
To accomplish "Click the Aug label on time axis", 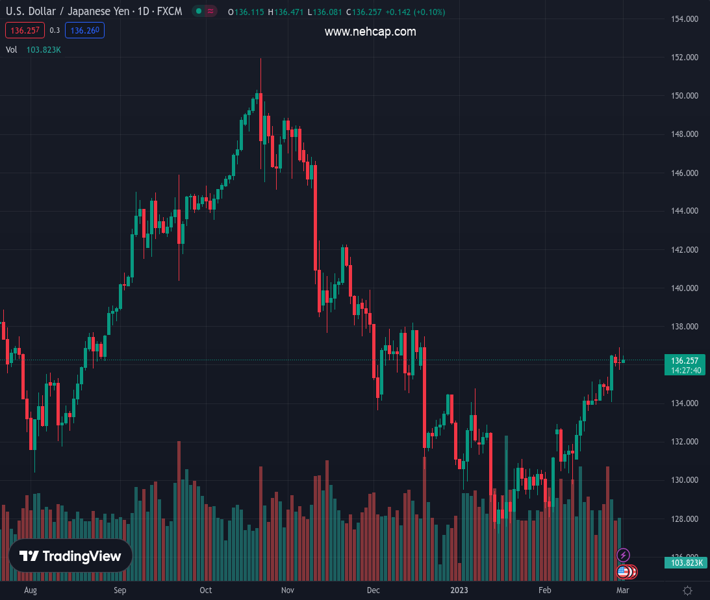I will [30, 590].
